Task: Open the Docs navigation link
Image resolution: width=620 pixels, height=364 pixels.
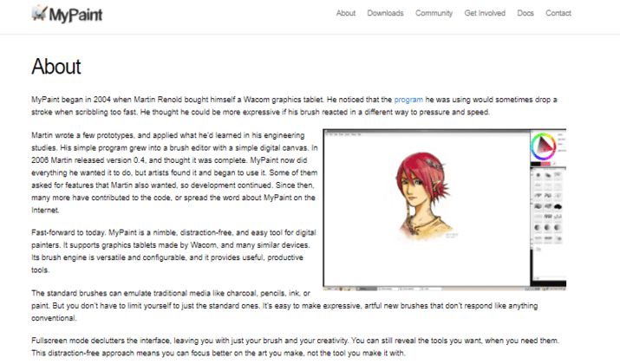Action: pyautogui.click(x=525, y=13)
